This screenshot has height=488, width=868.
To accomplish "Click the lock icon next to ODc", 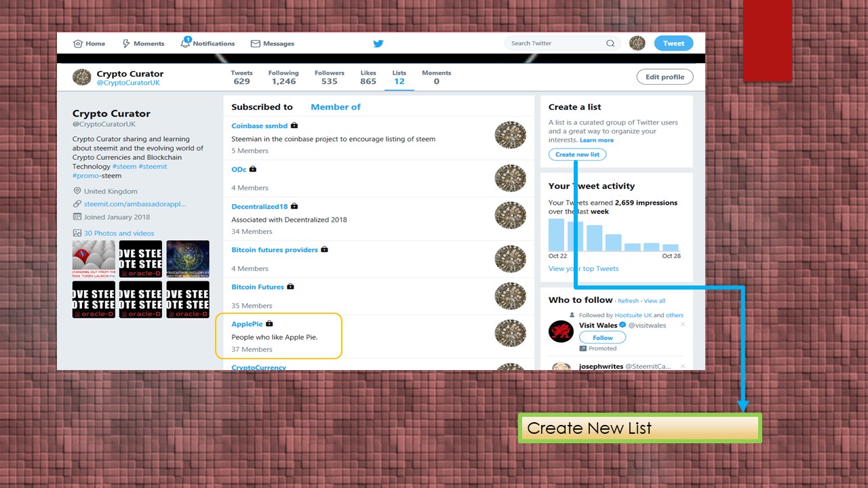I will tap(253, 169).
